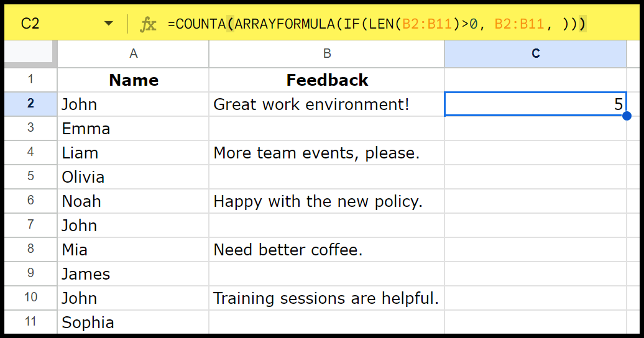Click the fill handle on cell C2
The width and height of the screenshot is (644, 338).
(x=627, y=116)
